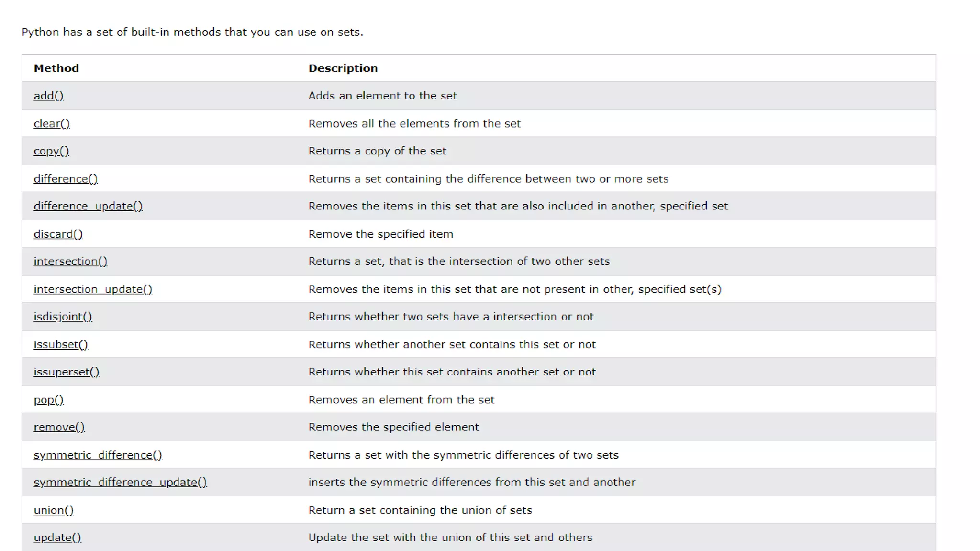Follow the issubset() method link
Image resolution: width=980 pixels, height=551 pixels.
pyautogui.click(x=61, y=344)
